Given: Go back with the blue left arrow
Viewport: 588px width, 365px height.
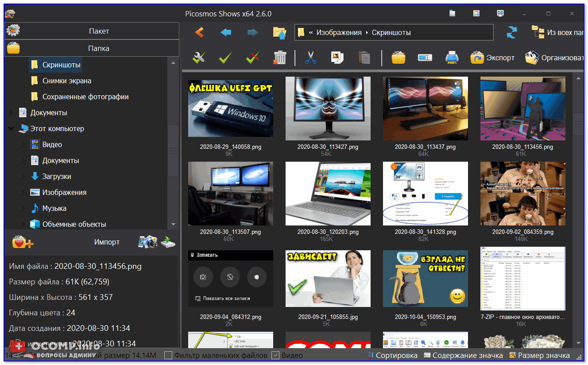Looking at the screenshot, I should 226,32.
